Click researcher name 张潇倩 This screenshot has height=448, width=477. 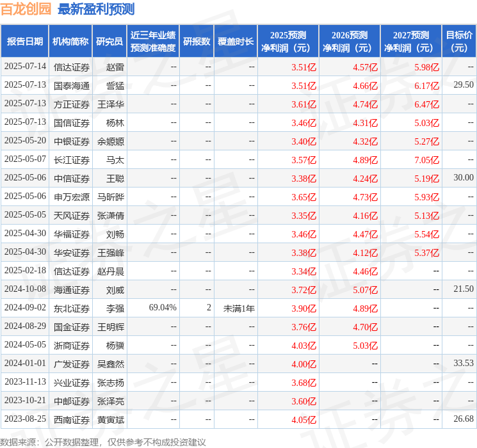coord(111,216)
